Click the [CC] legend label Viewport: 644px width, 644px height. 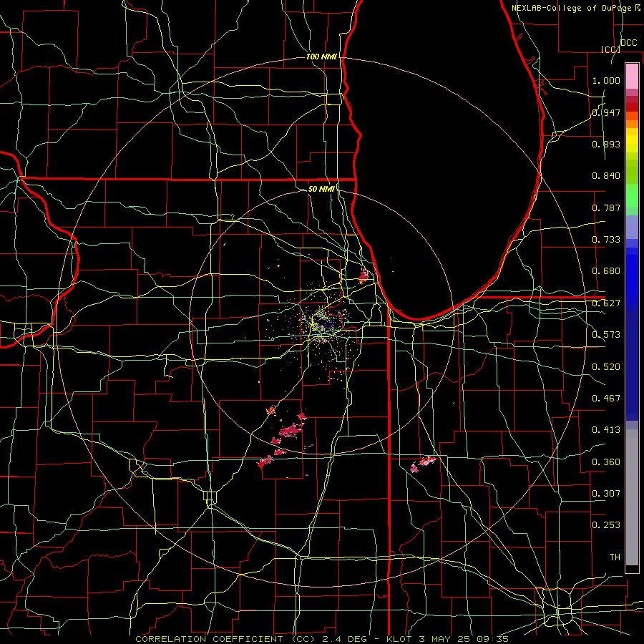[x=610, y=49]
